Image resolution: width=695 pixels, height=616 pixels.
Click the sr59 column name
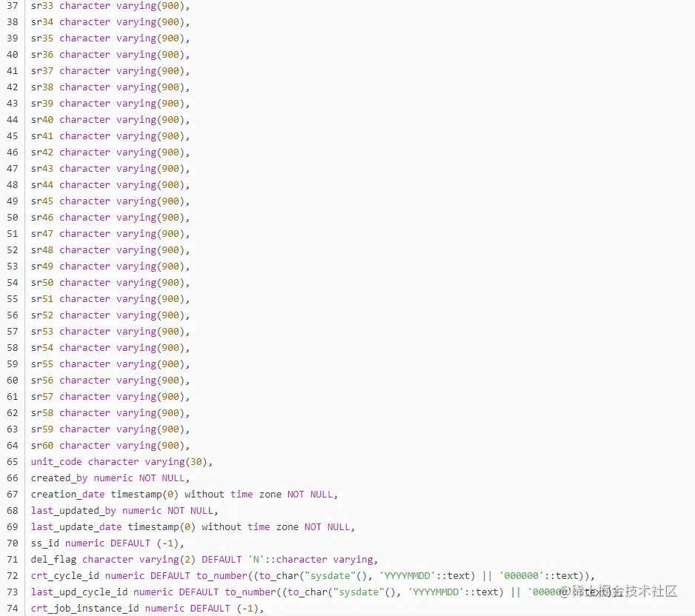[x=42, y=429]
